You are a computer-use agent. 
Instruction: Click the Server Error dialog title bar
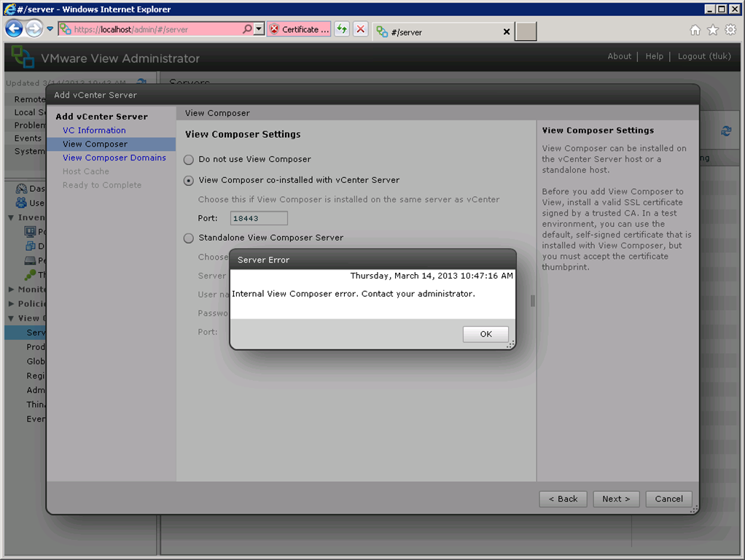[372, 260]
